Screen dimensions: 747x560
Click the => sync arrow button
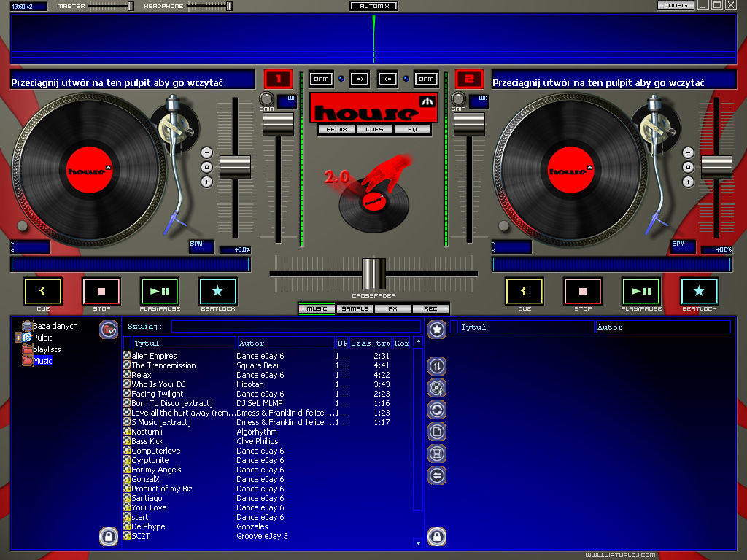359,79
